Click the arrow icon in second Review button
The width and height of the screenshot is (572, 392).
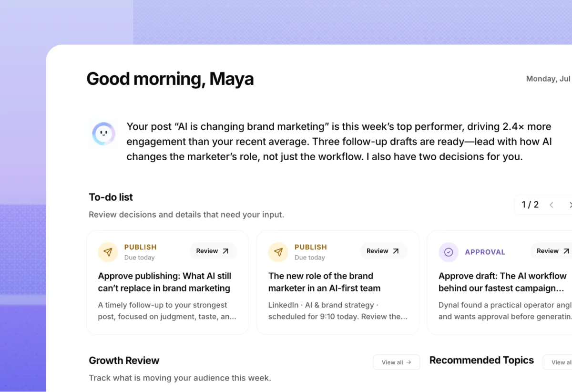[396, 251]
